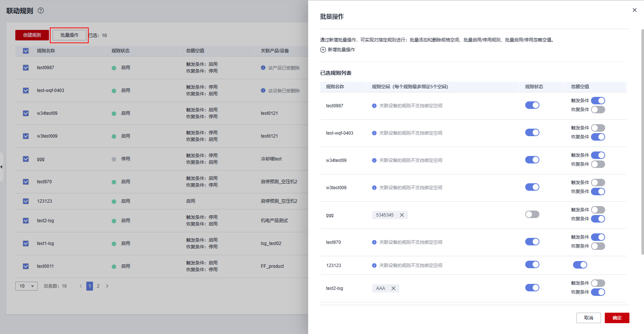Uncheck the test0011 row checkbox
The width and height of the screenshot is (644, 334).
26,266
